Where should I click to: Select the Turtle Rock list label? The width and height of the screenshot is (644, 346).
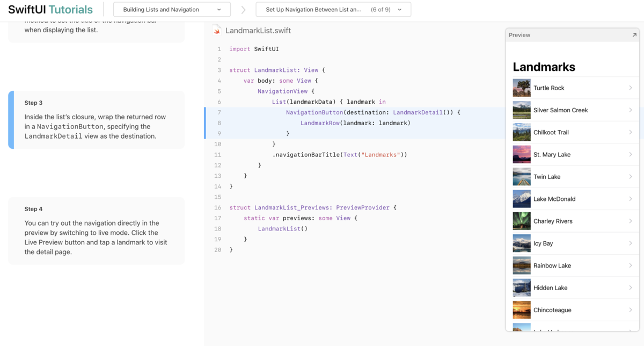click(x=549, y=88)
